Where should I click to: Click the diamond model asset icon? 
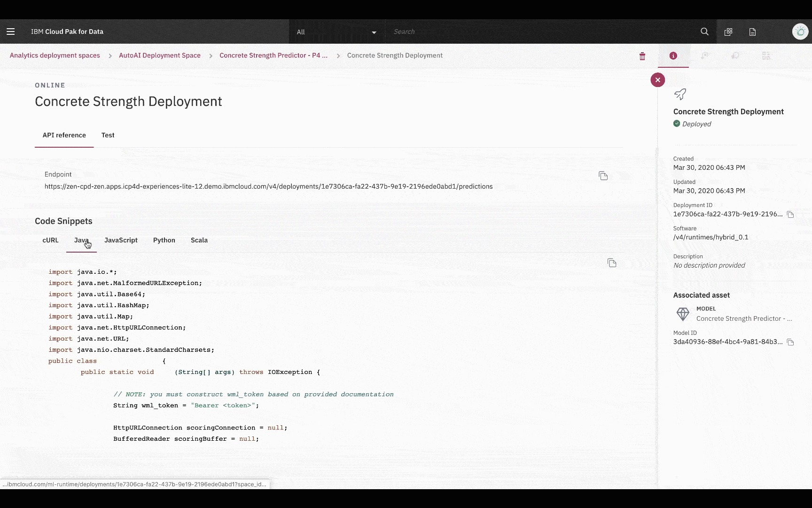(x=683, y=314)
